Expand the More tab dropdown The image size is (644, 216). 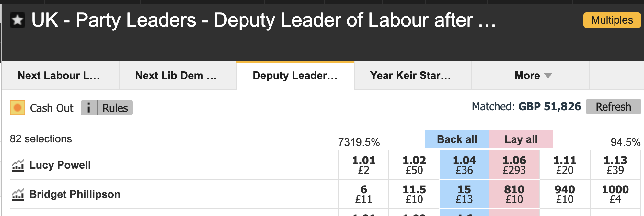533,76
